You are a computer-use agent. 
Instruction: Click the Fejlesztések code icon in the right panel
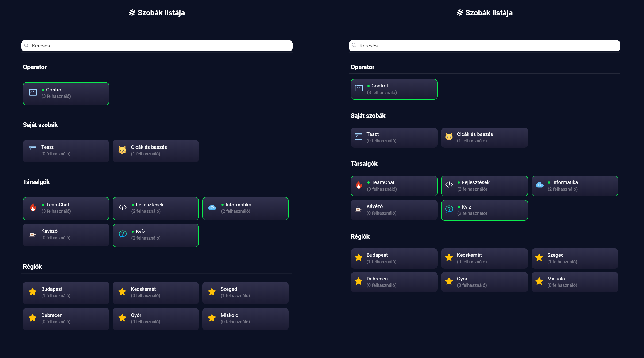(449, 185)
